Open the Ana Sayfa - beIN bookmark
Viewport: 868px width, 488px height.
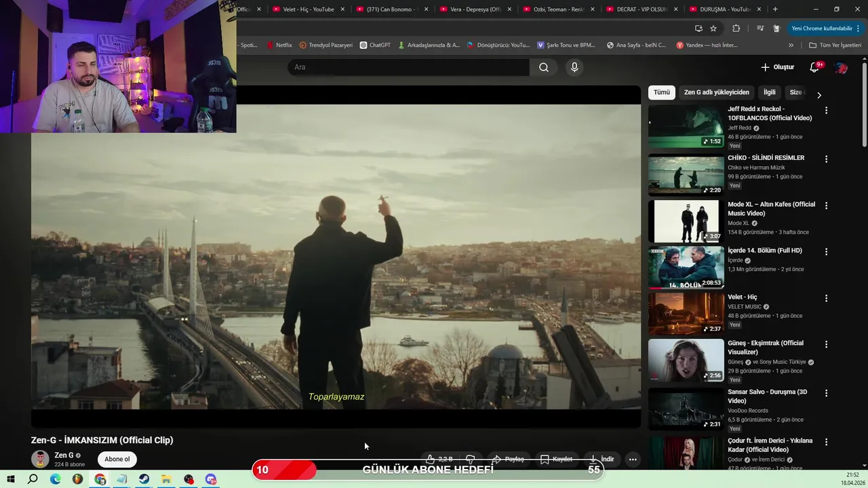tap(636, 45)
